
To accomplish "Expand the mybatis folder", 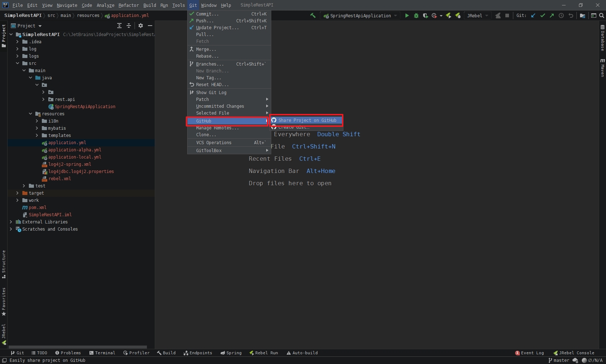I will [x=37, y=128].
